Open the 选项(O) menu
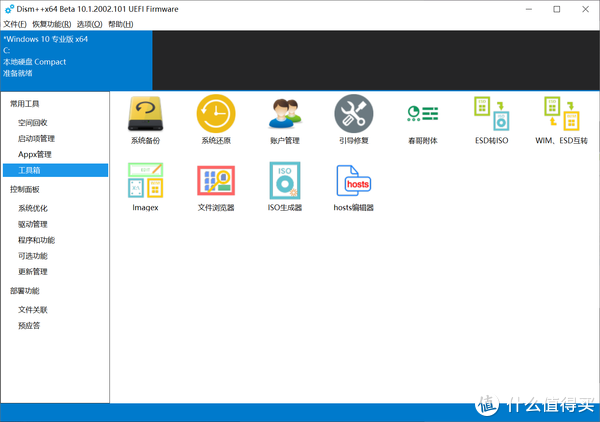The width and height of the screenshot is (600, 422). [90, 24]
